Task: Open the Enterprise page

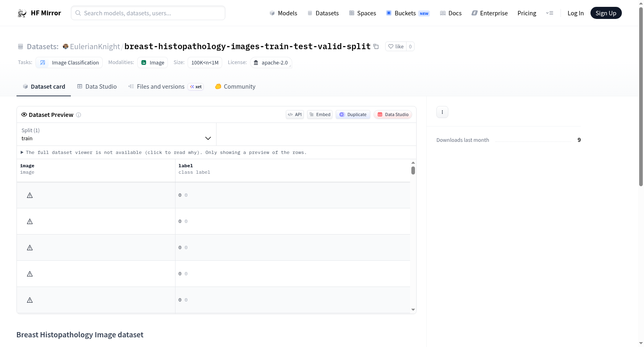Action: coord(490,13)
